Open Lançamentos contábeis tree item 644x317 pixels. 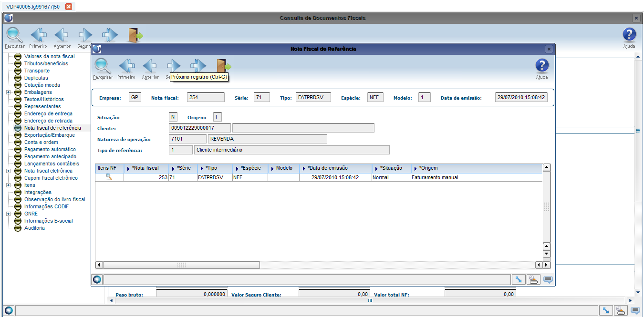(52, 164)
